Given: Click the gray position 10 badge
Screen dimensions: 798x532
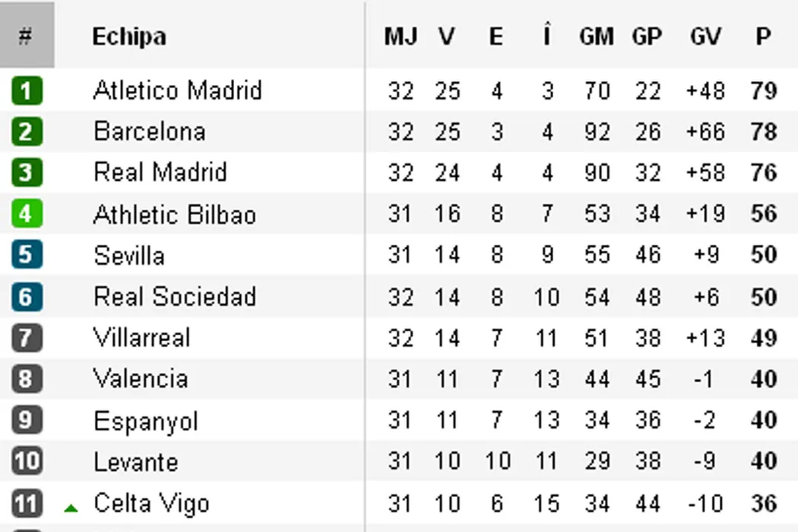Looking at the screenshot, I should tap(26, 461).
